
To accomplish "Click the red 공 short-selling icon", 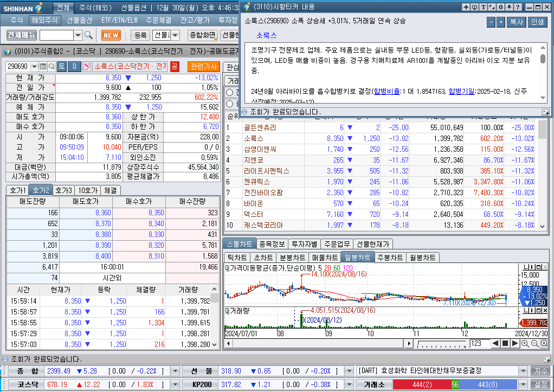I will point(175,67).
